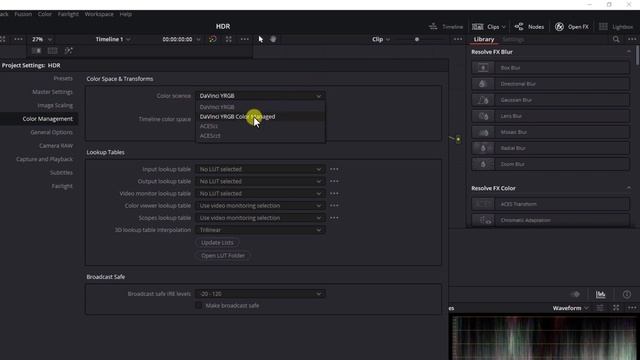Screen dimensions: 640x360
Task: Open the Input lookup table dropdown
Action: (x=260, y=169)
